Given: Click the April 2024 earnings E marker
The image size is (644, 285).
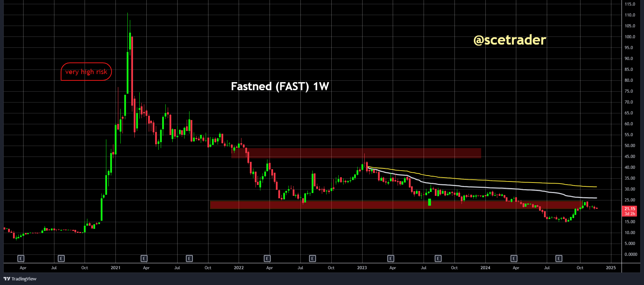Looking at the screenshot, I should 514,259.
